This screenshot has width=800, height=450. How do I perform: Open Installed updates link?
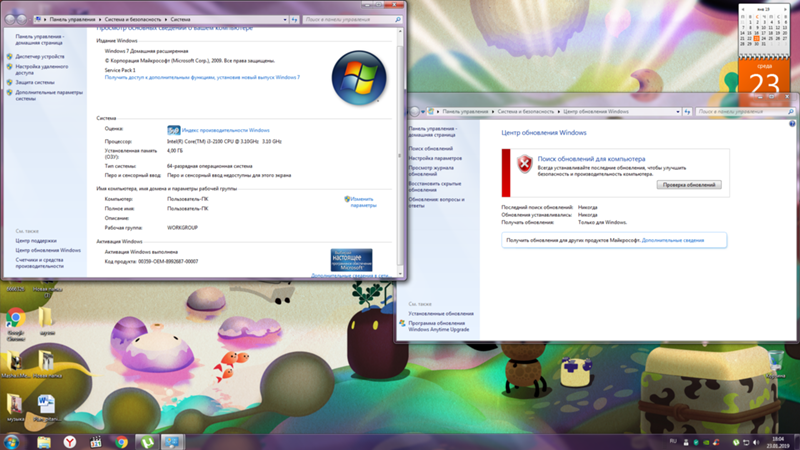441,314
